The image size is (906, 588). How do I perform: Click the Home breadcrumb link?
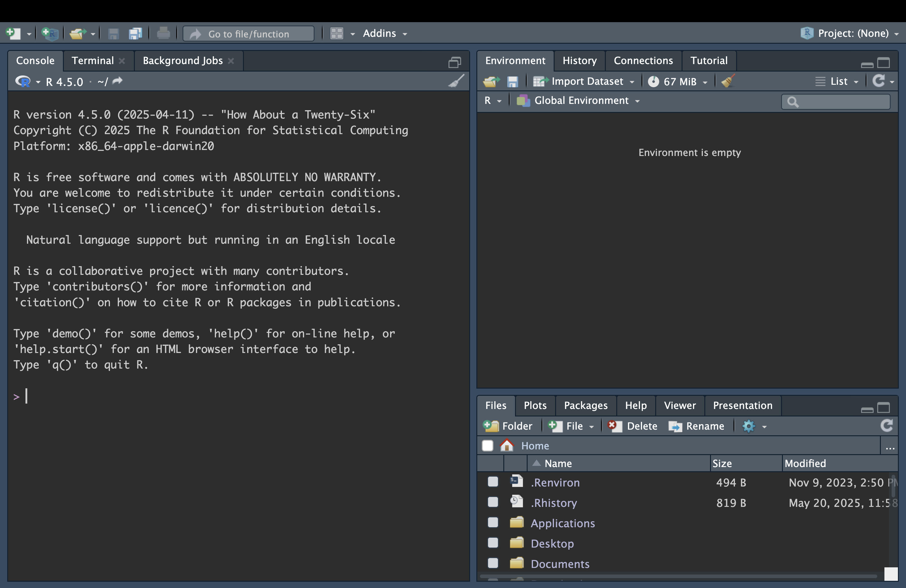(x=535, y=446)
